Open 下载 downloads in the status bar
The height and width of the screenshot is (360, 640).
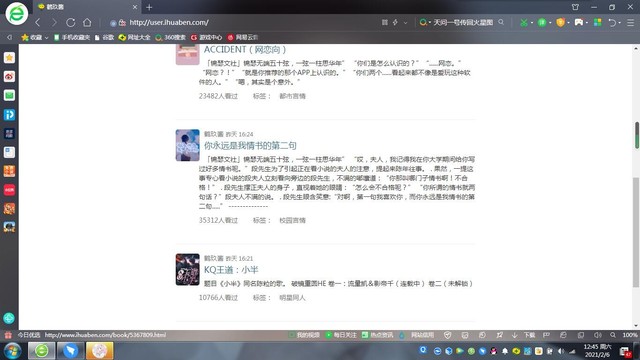(524, 335)
